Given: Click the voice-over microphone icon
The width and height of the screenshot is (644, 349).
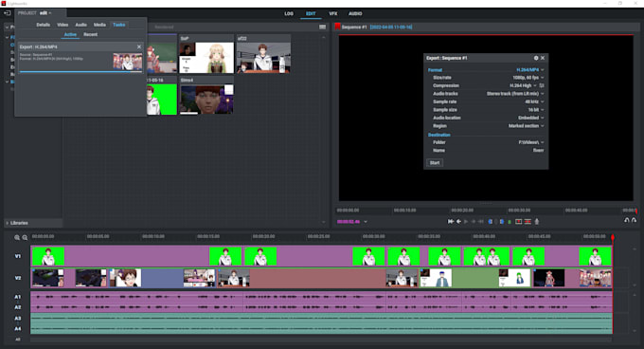Looking at the screenshot, I should [x=537, y=222].
